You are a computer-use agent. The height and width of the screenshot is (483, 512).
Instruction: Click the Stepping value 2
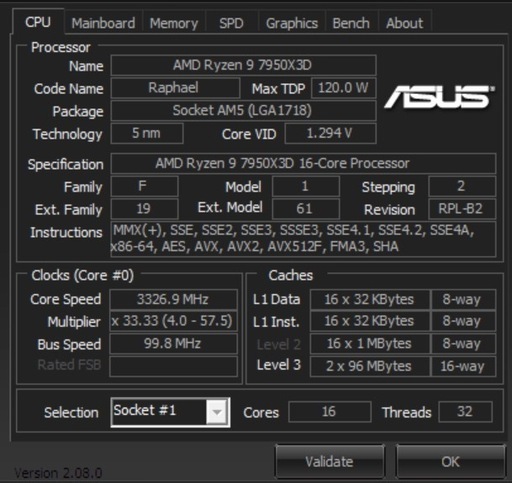pos(462,186)
